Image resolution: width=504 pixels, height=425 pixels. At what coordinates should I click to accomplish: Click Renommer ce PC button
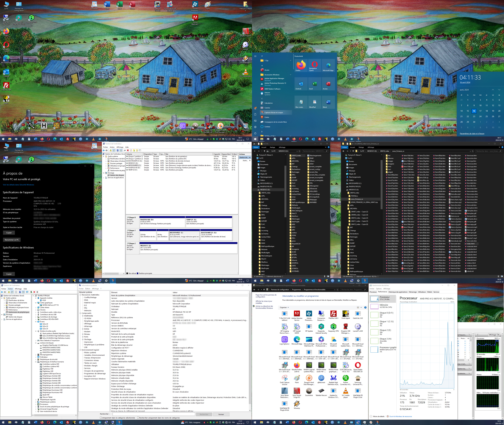12,240
